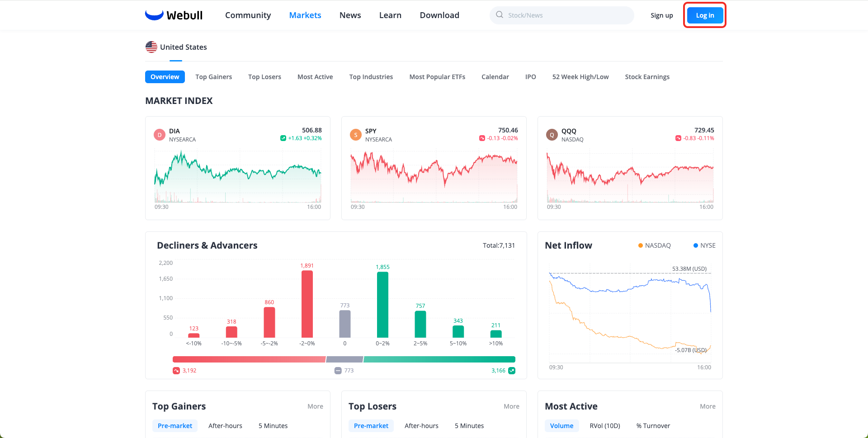
Task: Click the United States flag icon
Action: pyautogui.click(x=151, y=47)
